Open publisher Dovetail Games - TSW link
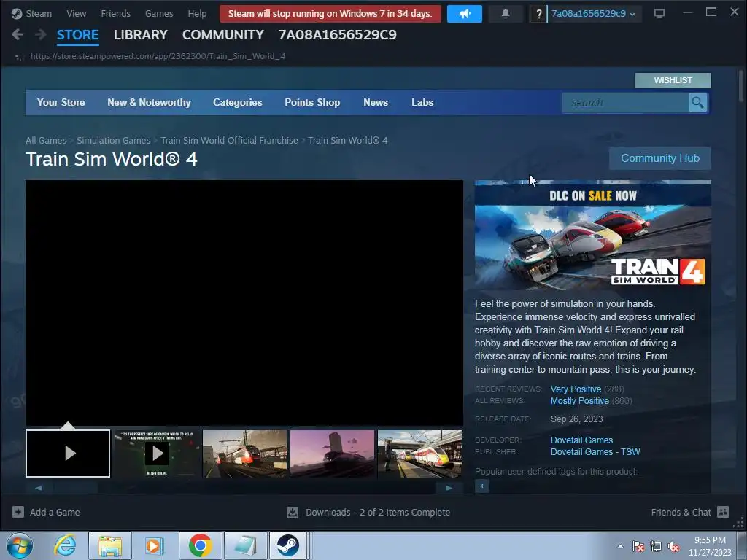The image size is (747, 560). point(595,452)
